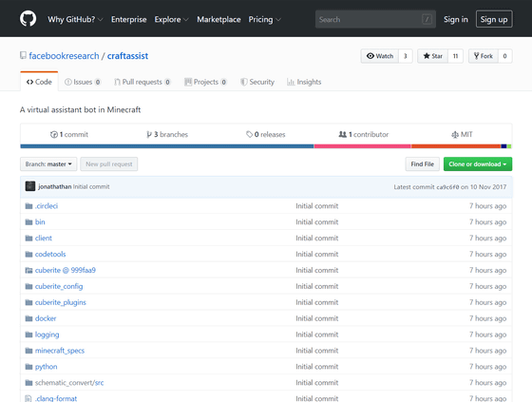Expand the Clone or download menu
532x402 pixels.
[x=478, y=164]
